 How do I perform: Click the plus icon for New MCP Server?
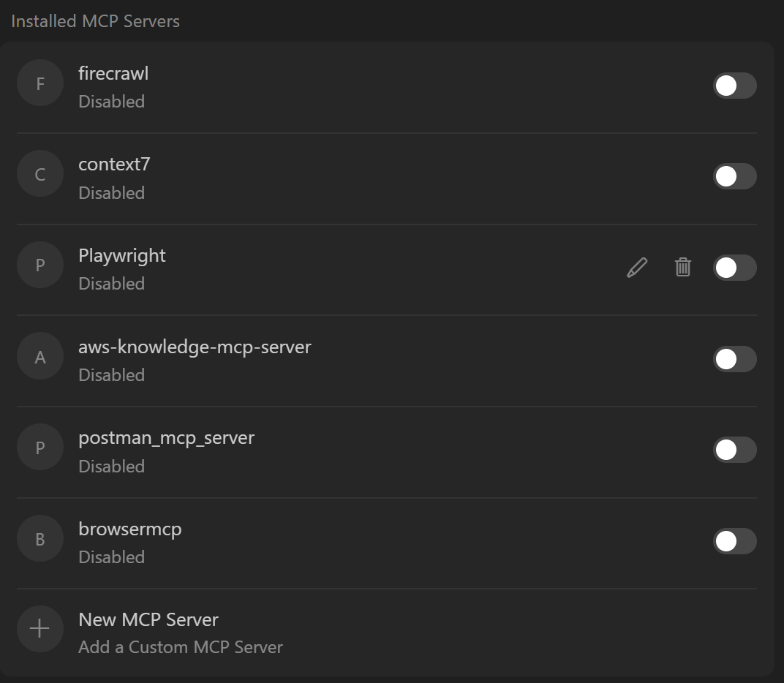click(40, 628)
